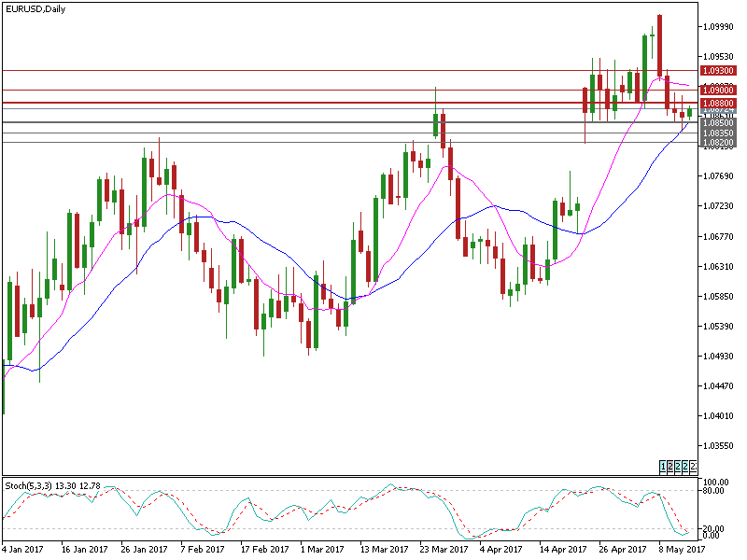Click the EURUSD,Daily chart title
Image resolution: width=747 pixels, height=560 pixels.
click(35, 8)
